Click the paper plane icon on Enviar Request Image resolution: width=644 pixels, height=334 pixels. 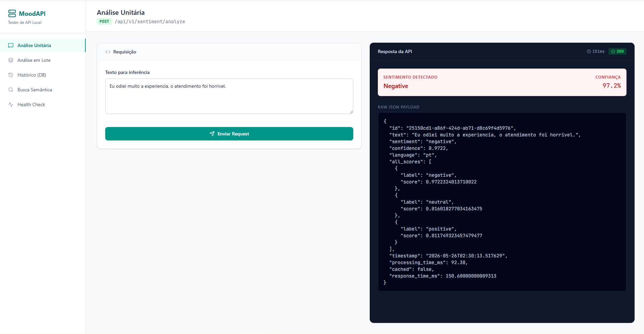[212, 134]
